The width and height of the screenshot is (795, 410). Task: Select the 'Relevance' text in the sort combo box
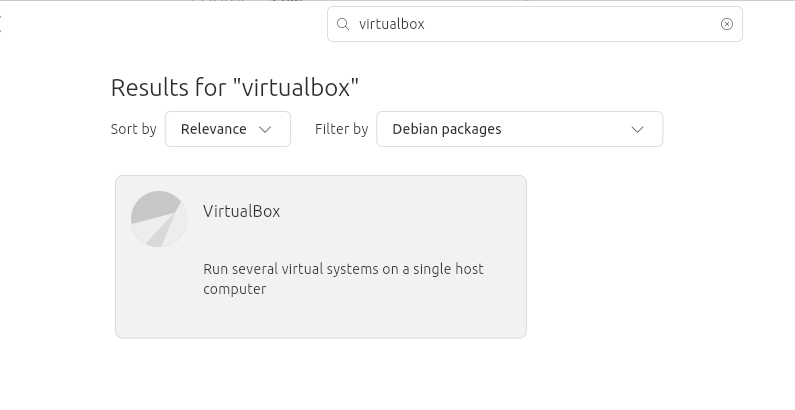[213, 129]
